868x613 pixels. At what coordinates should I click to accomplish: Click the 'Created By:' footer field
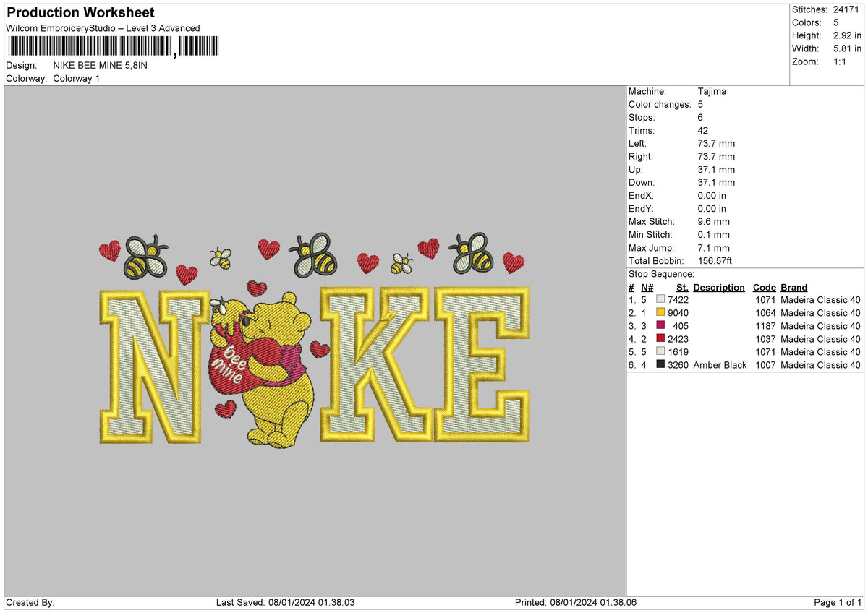tap(30, 603)
